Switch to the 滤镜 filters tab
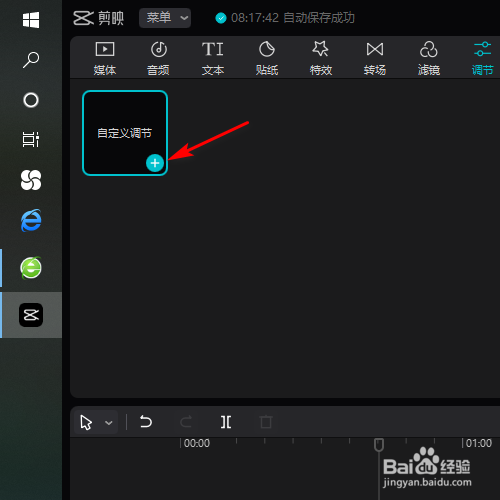The width and height of the screenshot is (500, 500). (x=429, y=59)
